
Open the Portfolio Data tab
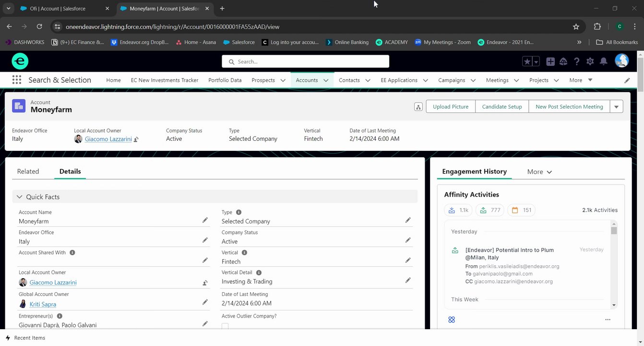coord(225,80)
